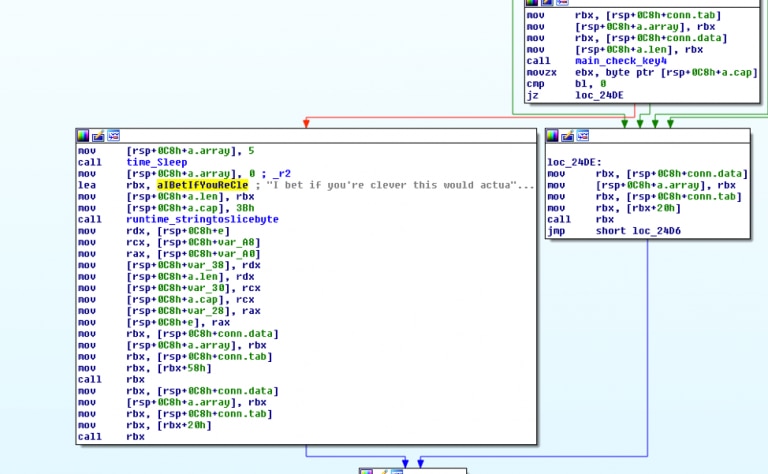Click the edit pencil icon on the loc_24DE node

point(567,136)
